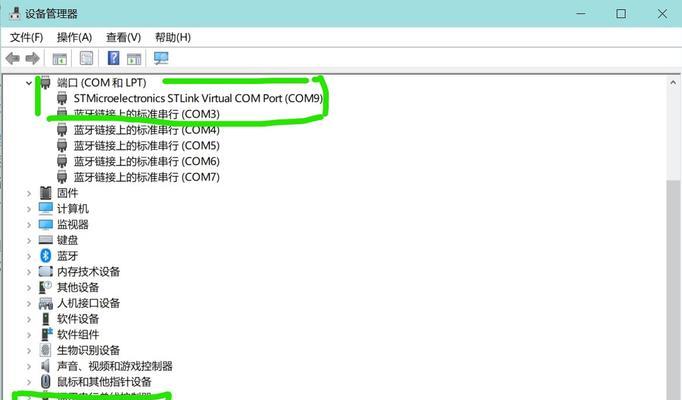Image resolution: width=682 pixels, height=400 pixels.
Task: Click the 鼠标和其他指针设备 mouse icon
Action: pyautogui.click(x=46, y=382)
